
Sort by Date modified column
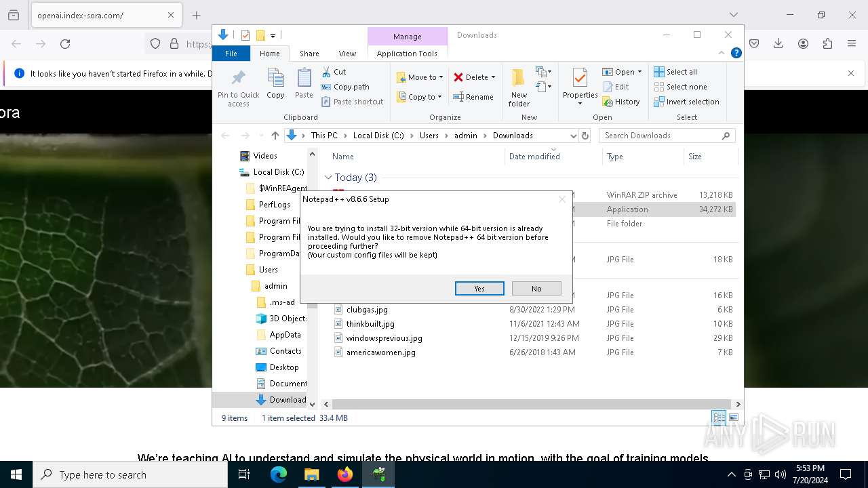click(x=534, y=157)
